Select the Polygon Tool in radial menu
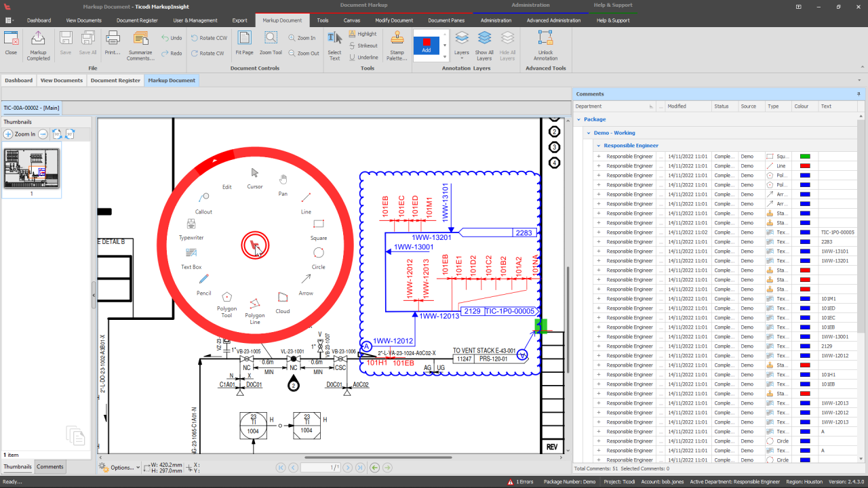The height and width of the screenshot is (488, 868). [x=226, y=302]
